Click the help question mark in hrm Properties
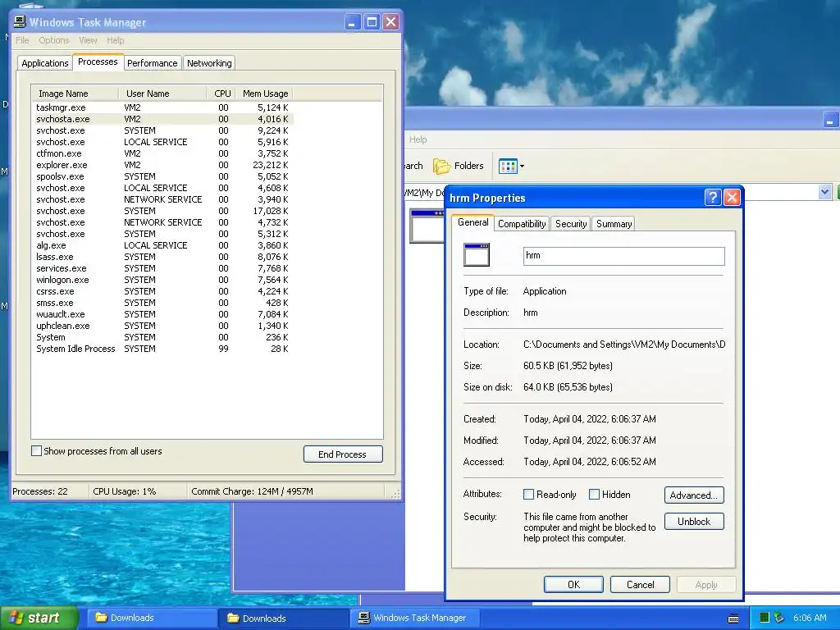Screen dimensions: 840x630 coord(713,198)
